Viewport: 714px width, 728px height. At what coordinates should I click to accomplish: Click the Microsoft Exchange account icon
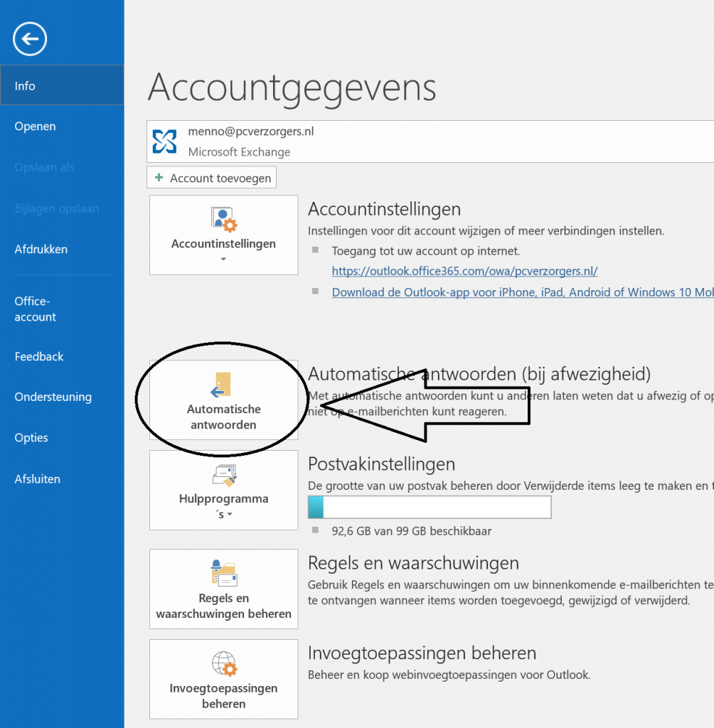click(164, 141)
